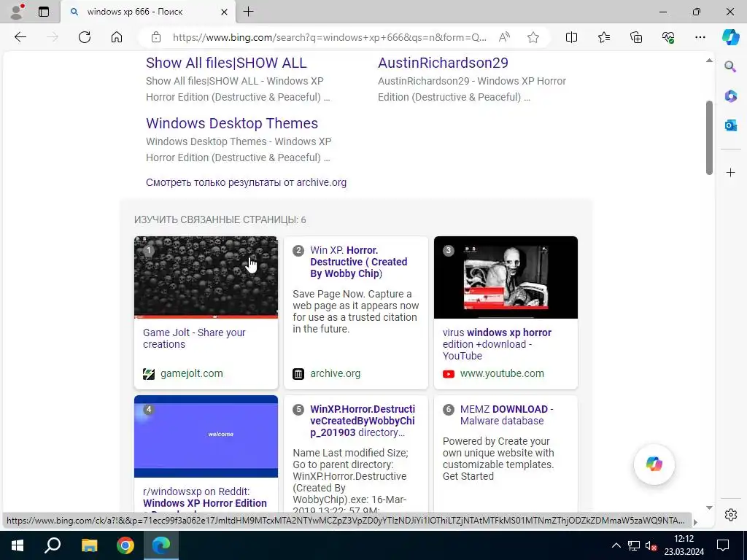Click page scrollbar down arrow
Screen dimensions: 747x560
(709, 508)
